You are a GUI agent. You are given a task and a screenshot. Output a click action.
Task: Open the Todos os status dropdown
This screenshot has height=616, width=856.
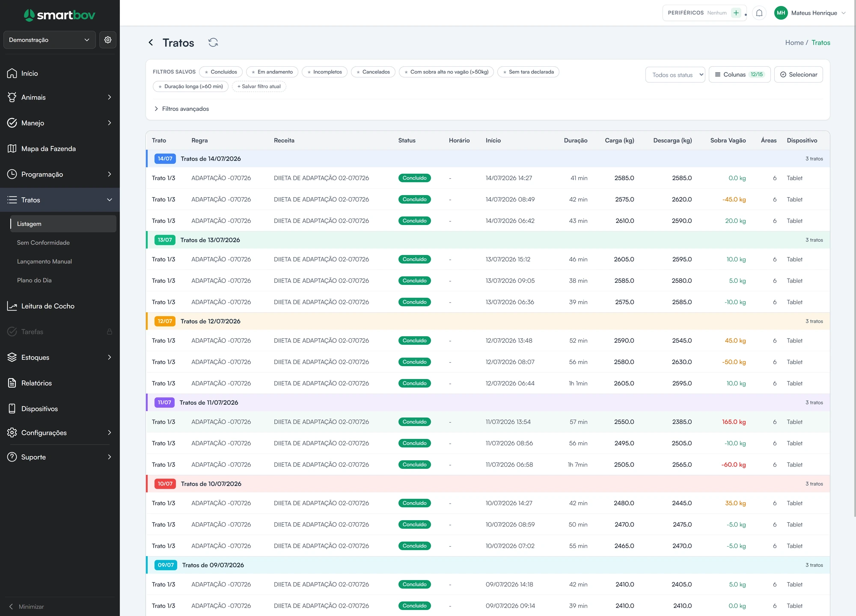click(x=675, y=74)
